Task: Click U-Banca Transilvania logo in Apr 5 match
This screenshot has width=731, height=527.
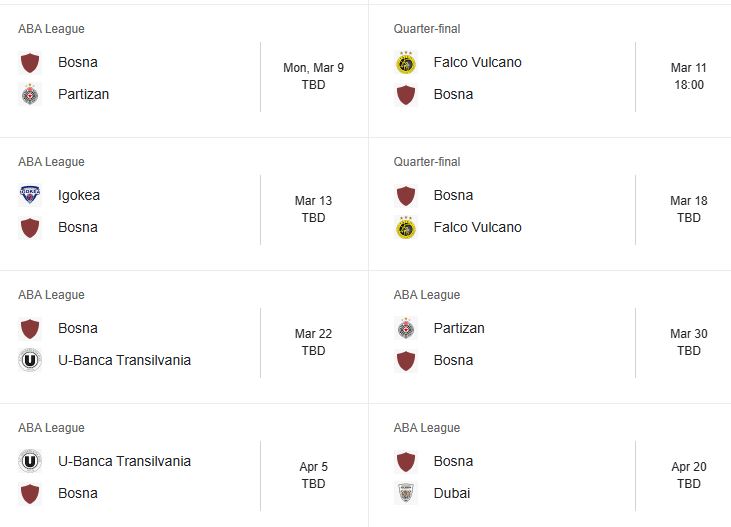Action: pos(30,461)
